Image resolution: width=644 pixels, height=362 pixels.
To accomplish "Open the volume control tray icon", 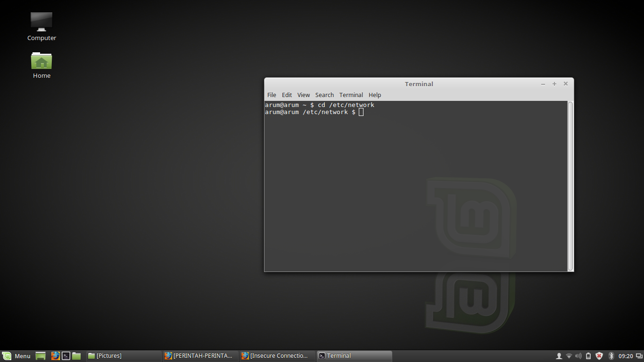I will pos(578,356).
